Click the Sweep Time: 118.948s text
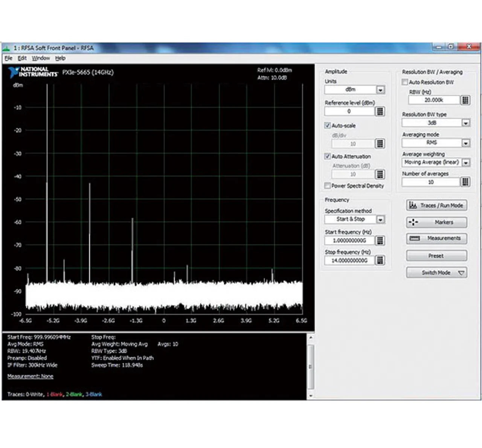The image size is (482, 448). (117, 365)
